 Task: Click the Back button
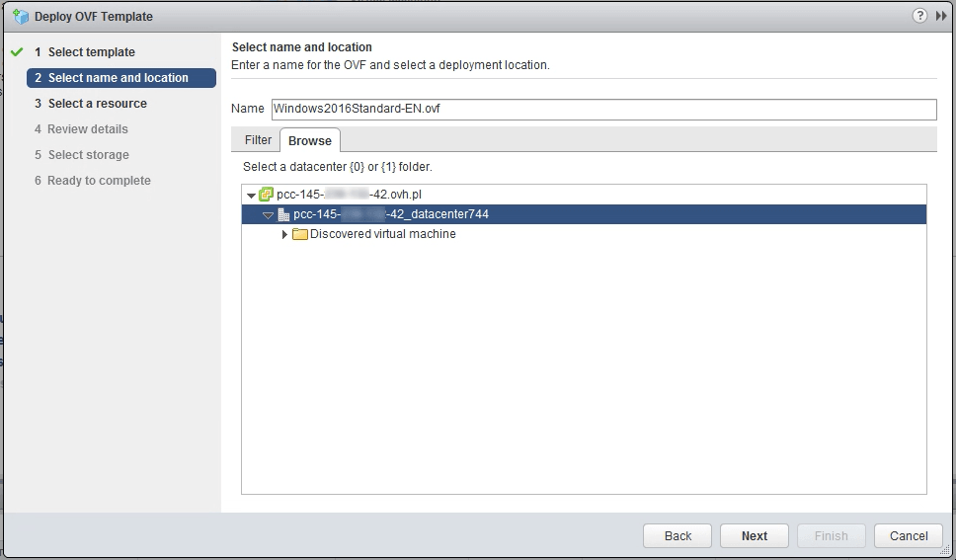click(677, 535)
